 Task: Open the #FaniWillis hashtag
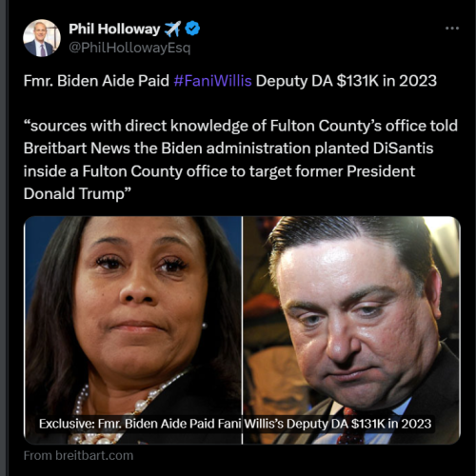click(212, 81)
